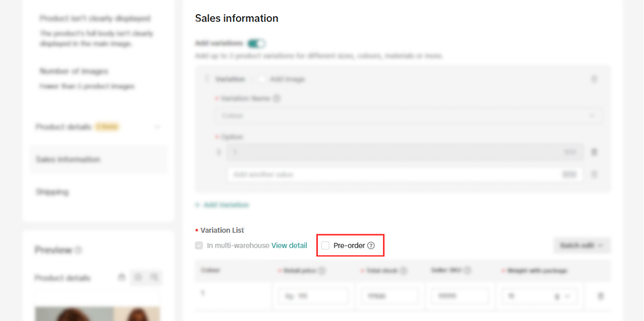Click trash icon on the Variation block header

point(594,79)
